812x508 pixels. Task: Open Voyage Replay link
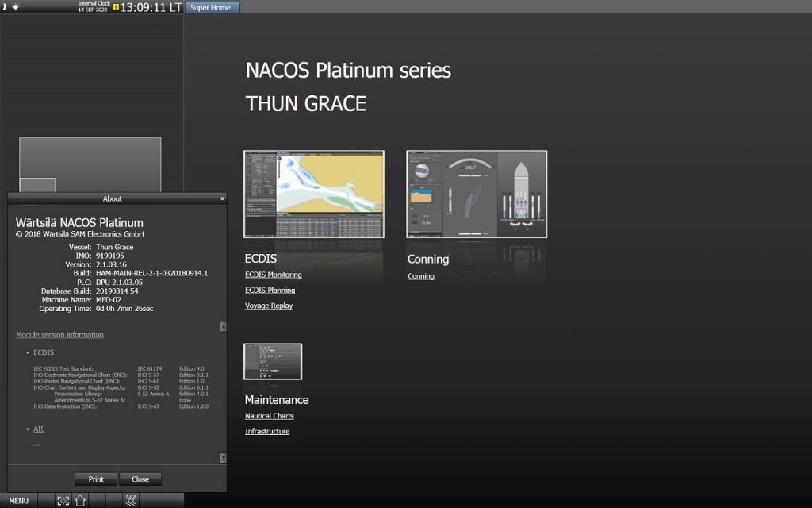point(269,306)
